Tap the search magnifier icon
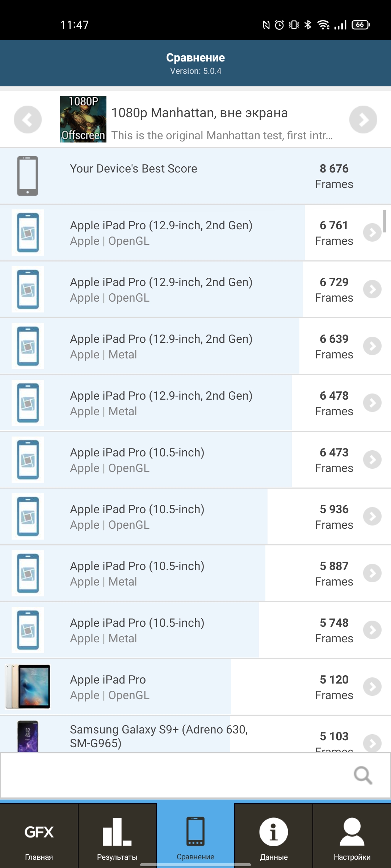Screen dimensions: 391x868 point(363,775)
